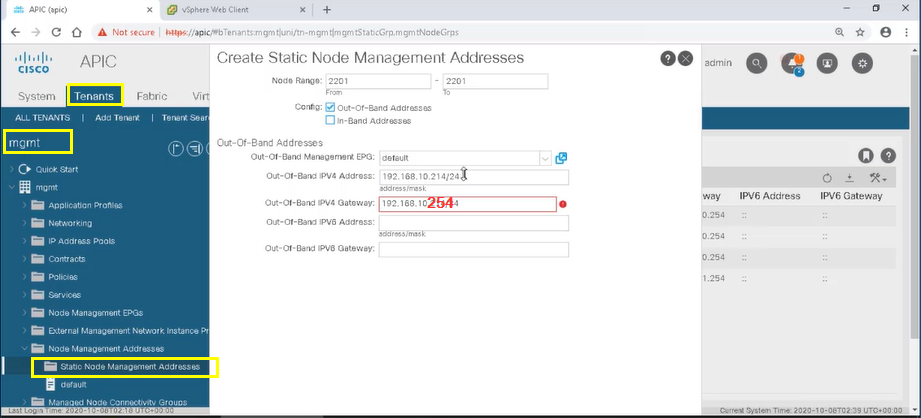Reload the browser page
Screen dimensions: 921x418
(x=56, y=32)
